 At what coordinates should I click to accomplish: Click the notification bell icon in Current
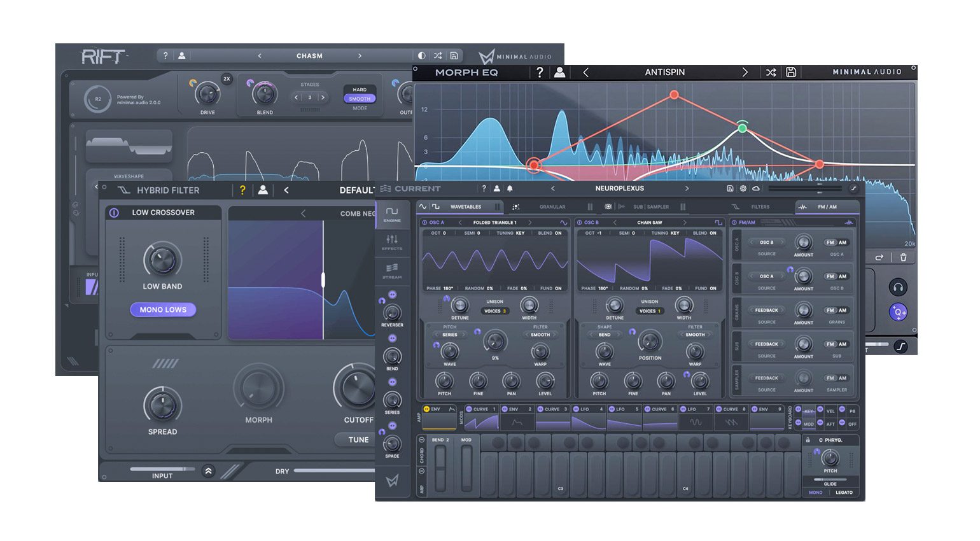[510, 188]
